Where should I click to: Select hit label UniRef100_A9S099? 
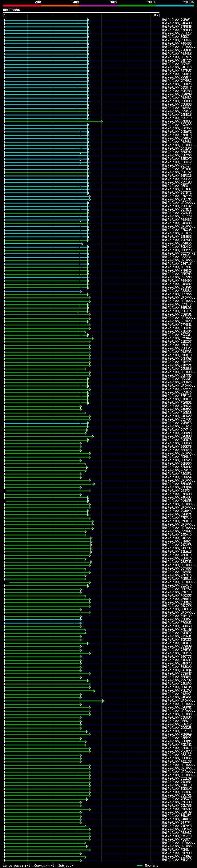[177, 125]
